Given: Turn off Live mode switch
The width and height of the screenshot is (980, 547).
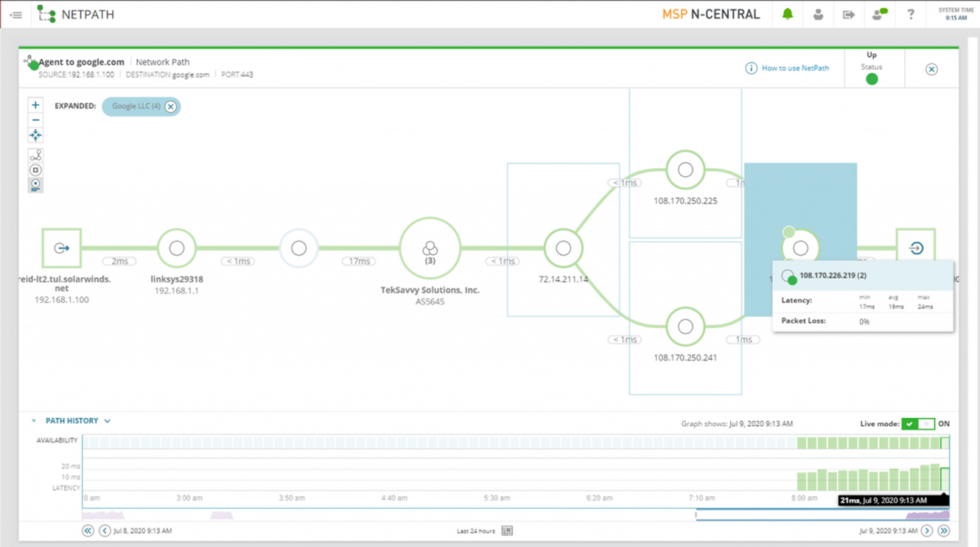Looking at the screenshot, I should [x=918, y=424].
